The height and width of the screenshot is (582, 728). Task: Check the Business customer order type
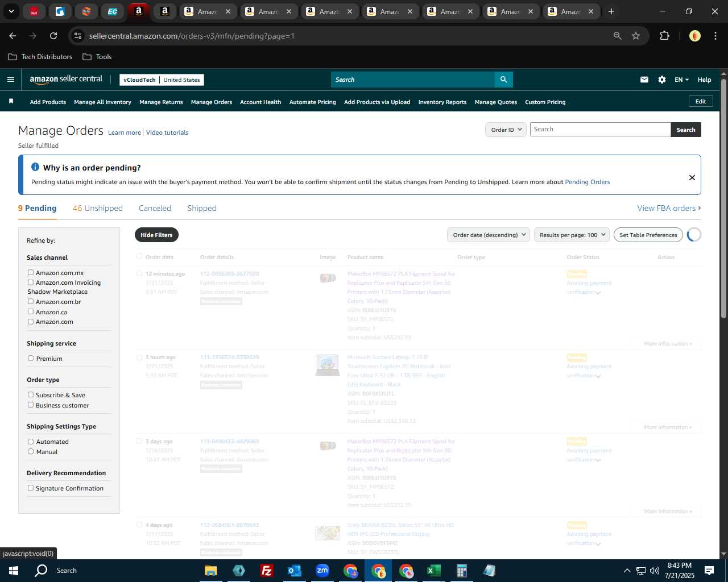(x=31, y=405)
